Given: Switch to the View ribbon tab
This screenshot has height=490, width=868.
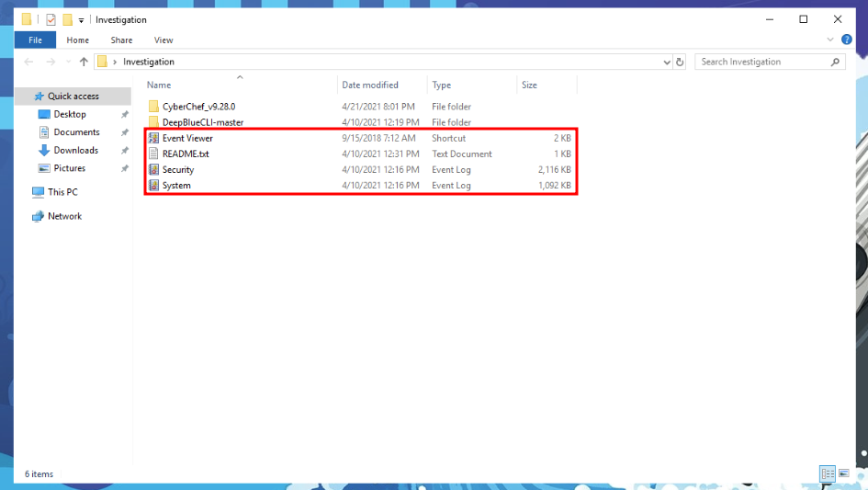Looking at the screenshot, I should [163, 40].
